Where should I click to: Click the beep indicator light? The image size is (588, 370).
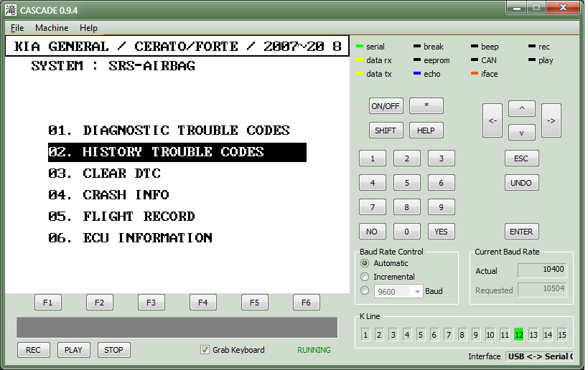(475, 47)
